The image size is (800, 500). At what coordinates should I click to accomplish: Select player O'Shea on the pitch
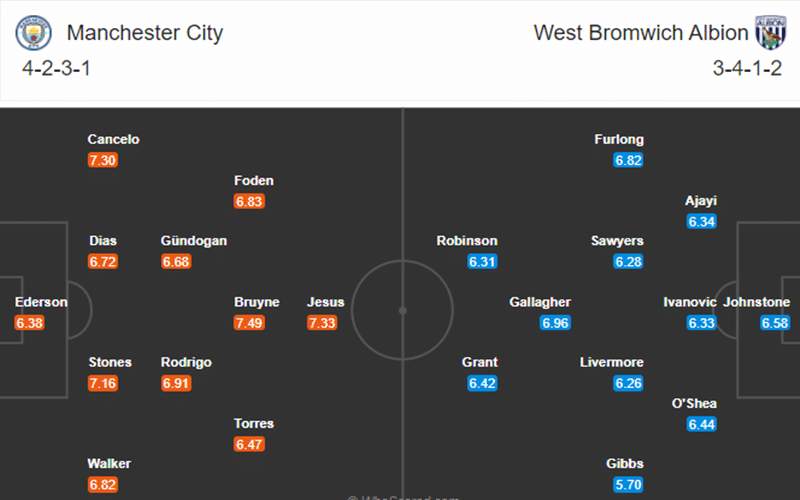pos(694,404)
